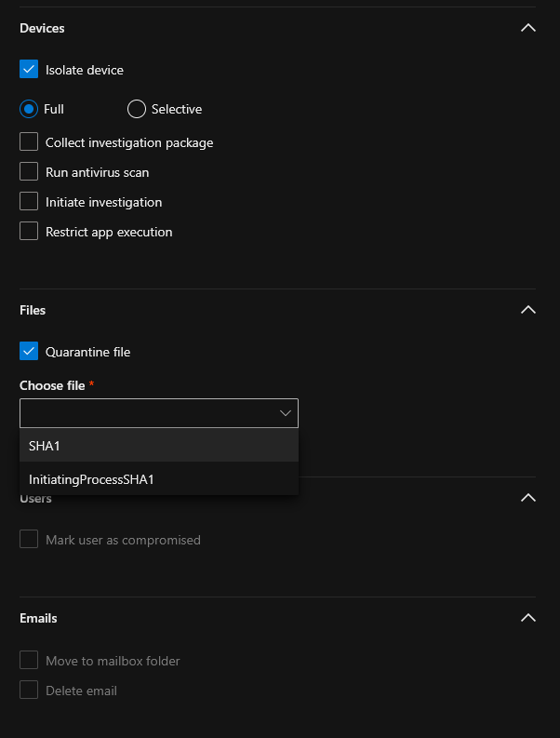Uncheck the Isolate device checkbox
The width and height of the screenshot is (560, 738).
point(29,70)
